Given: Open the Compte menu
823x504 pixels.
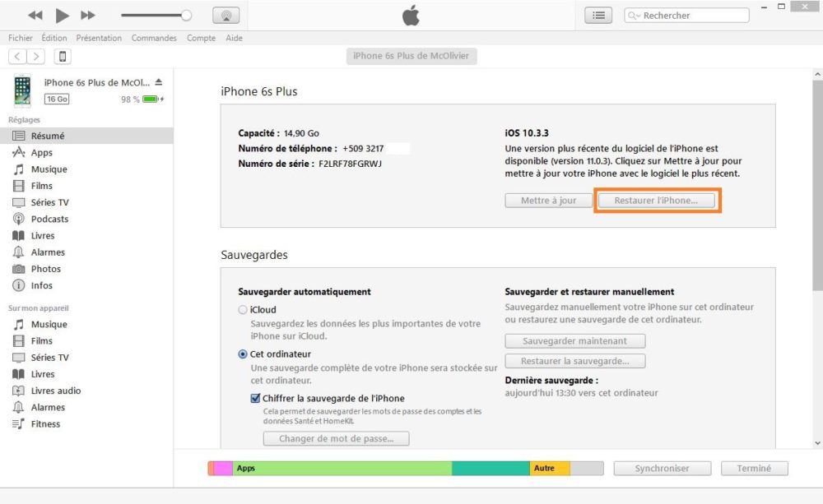Looking at the screenshot, I should pos(201,37).
